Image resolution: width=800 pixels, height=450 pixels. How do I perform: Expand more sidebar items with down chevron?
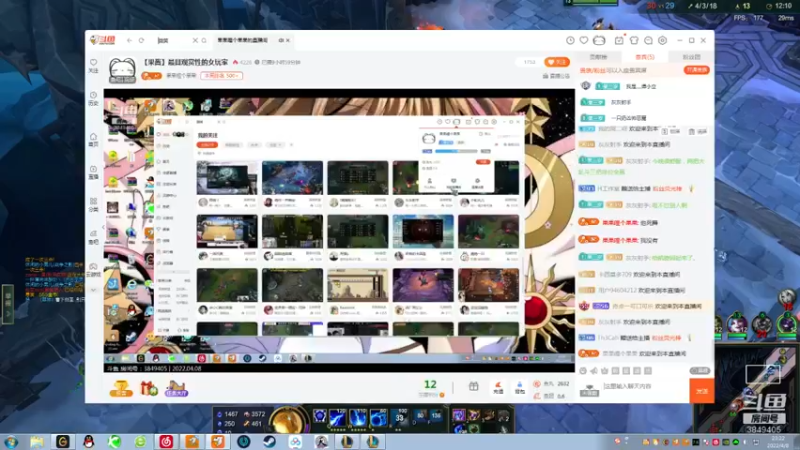pos(93,290)
